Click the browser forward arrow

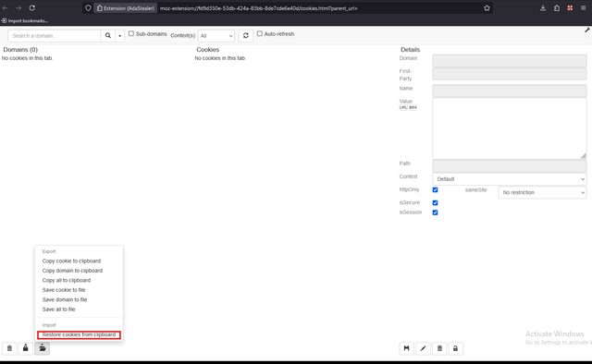point(18,8)
